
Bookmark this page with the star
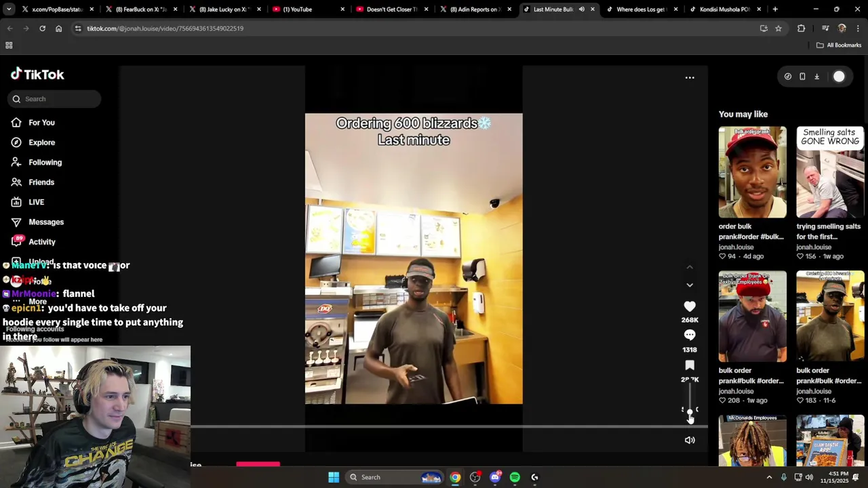click(x=778, y=28)
